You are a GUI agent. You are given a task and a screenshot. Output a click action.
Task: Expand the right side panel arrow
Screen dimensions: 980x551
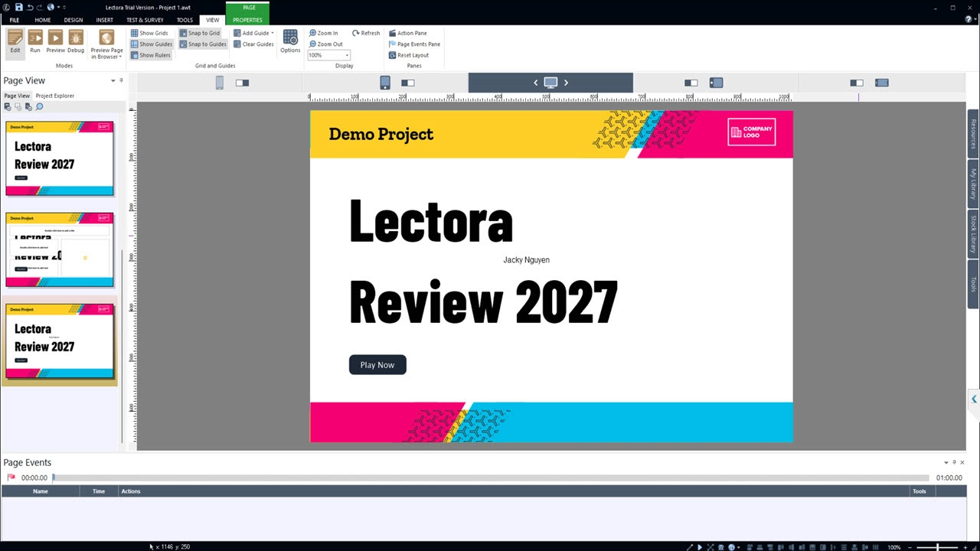pyautogui.click(x=974, y=399)
